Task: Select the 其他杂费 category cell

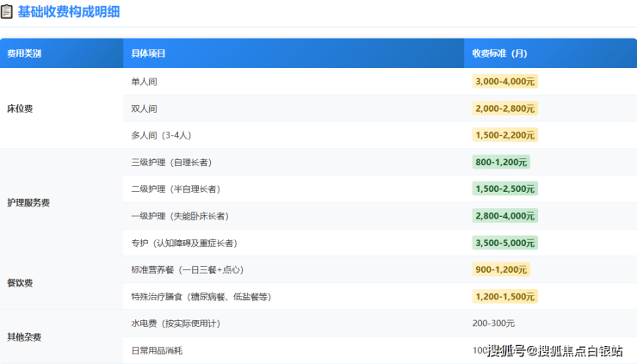Action: coord(24,336)
